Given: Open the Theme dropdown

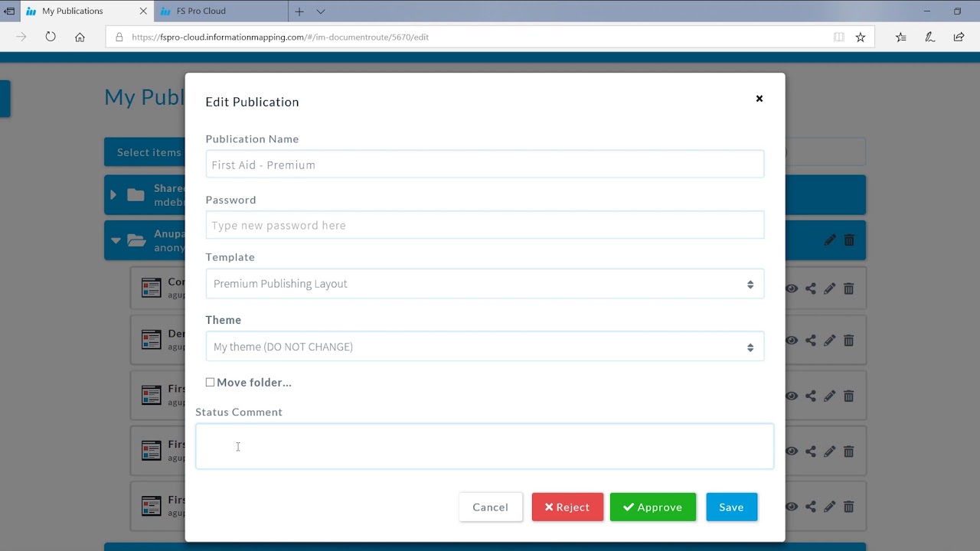Looking at the screenshot, I should 485,347.
